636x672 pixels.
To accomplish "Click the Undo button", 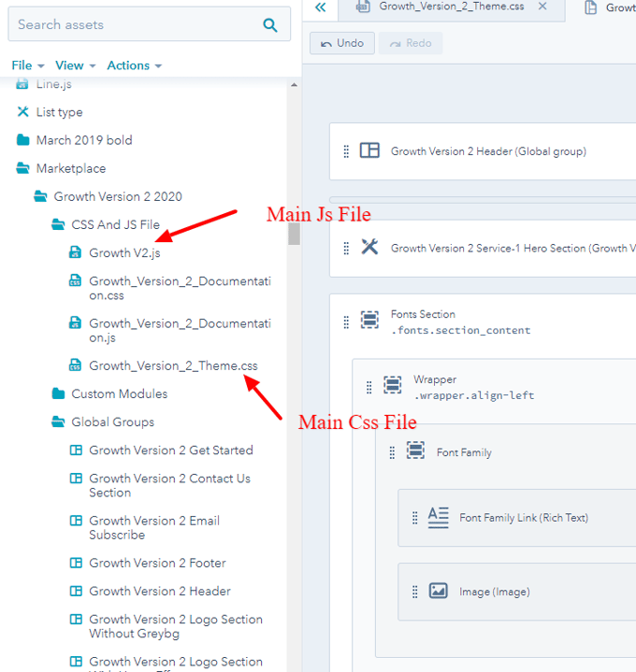I will [341, 43].
